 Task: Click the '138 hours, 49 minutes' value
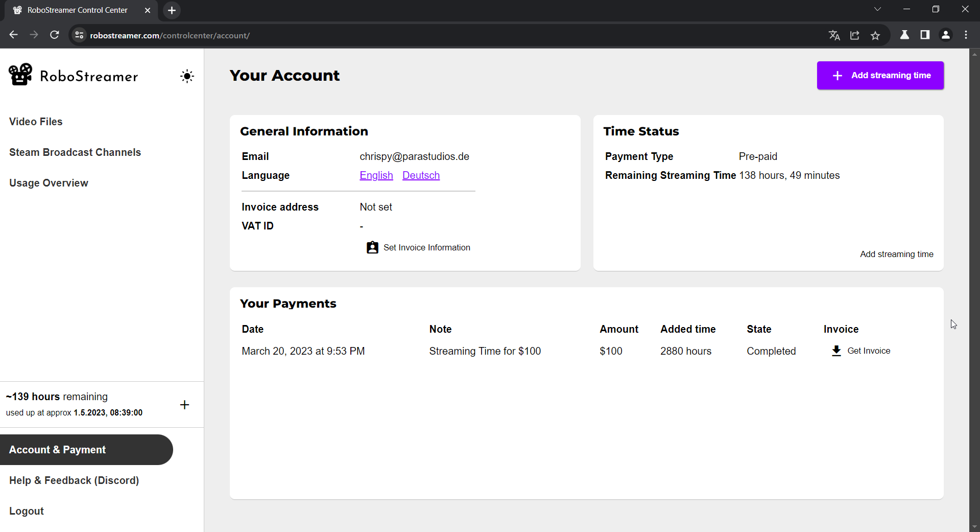tap(789, 175)
